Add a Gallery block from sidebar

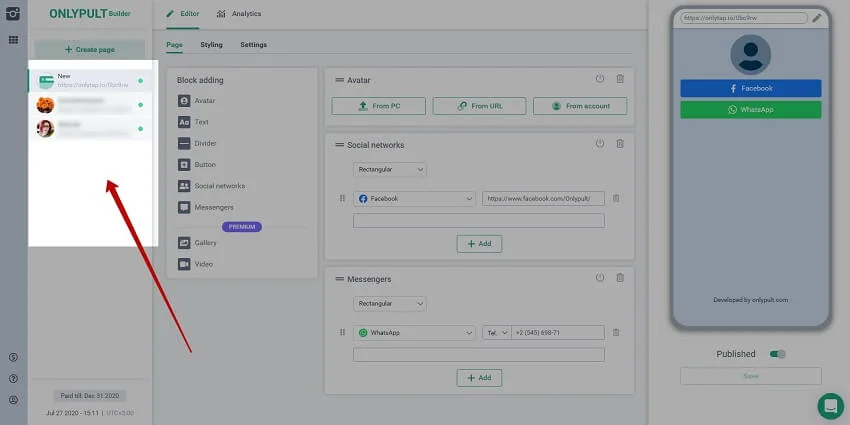pos(204,243)
